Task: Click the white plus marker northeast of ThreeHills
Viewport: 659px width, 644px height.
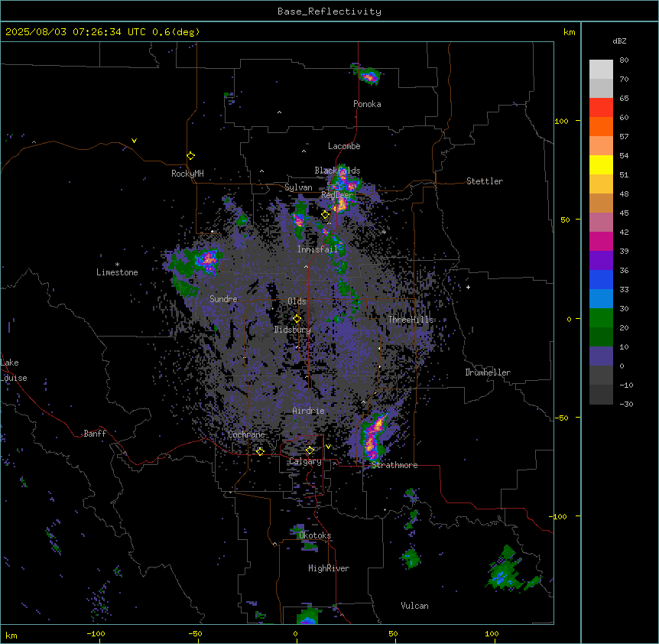Action: point(468,287)
